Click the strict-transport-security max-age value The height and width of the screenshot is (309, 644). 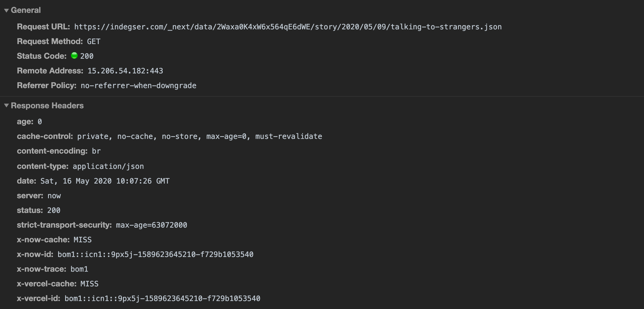click(x=151, y=225)
